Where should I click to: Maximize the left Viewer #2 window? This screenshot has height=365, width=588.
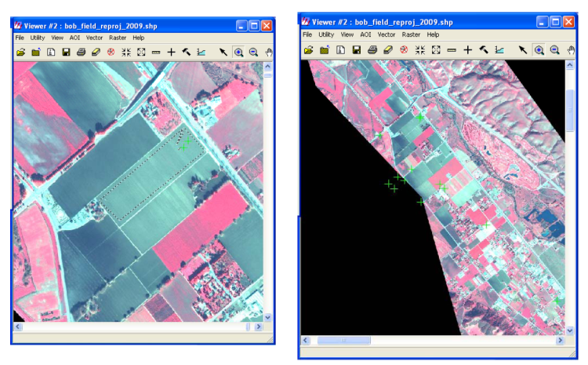[x=254, y=26]
